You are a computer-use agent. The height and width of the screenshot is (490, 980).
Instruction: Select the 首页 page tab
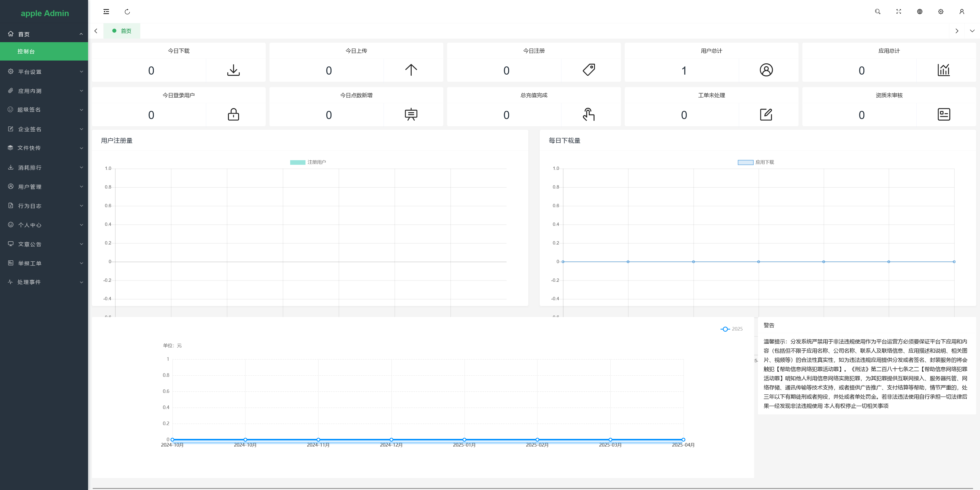(x=122, y=31)
